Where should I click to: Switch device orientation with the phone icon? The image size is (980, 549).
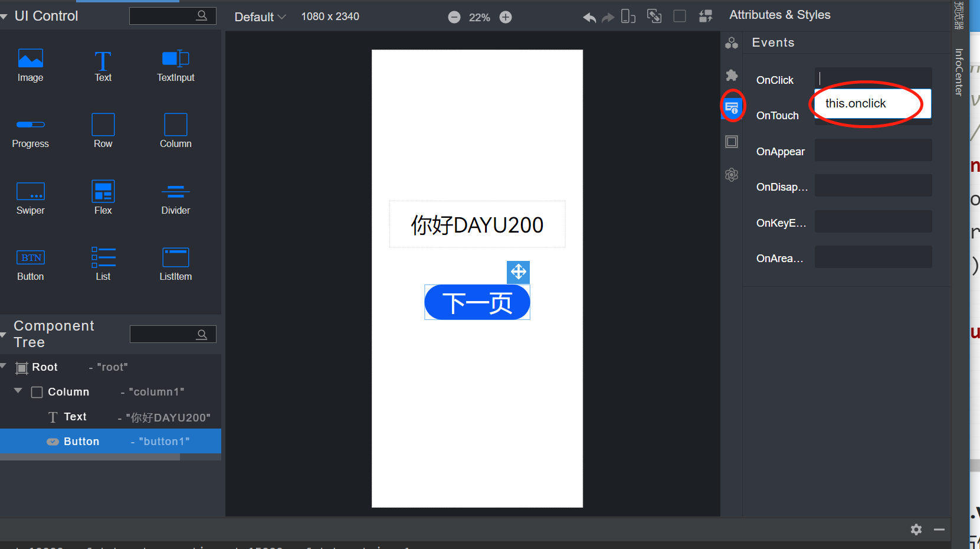(628, 17)
